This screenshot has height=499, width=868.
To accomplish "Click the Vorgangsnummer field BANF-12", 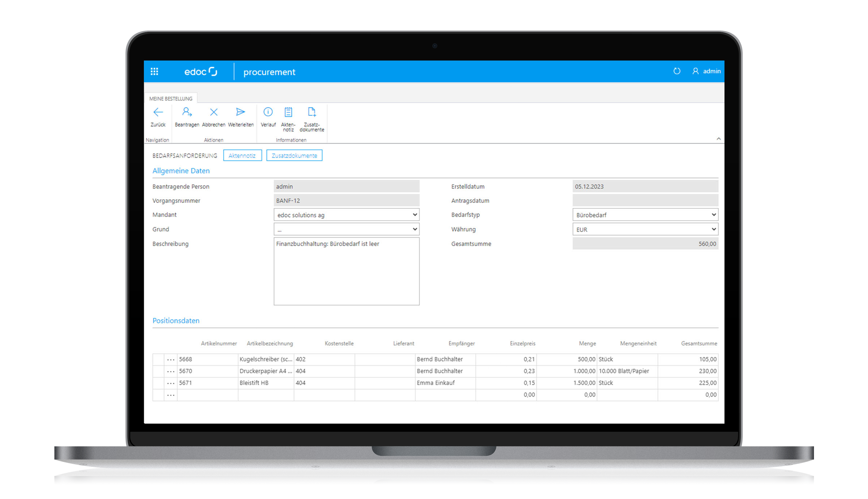I will click(x=346, y=201).
